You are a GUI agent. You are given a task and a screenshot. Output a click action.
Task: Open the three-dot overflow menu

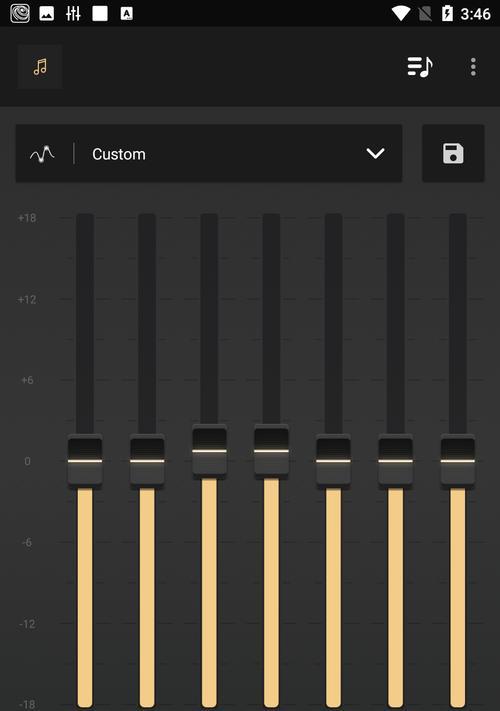click(473, 67)
